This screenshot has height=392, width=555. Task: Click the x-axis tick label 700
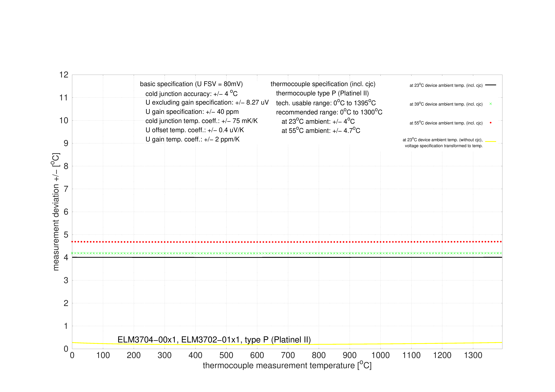click(288, 355)
